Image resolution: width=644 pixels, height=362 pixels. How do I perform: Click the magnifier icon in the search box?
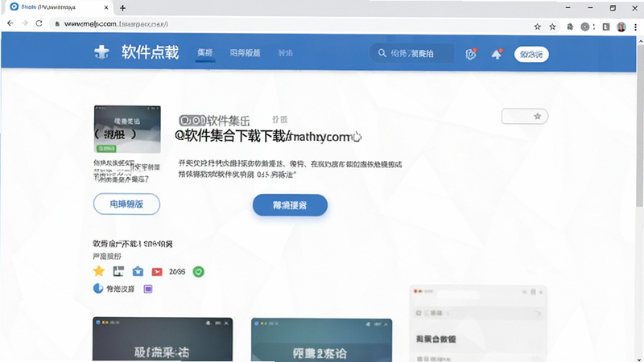(382, 53)
